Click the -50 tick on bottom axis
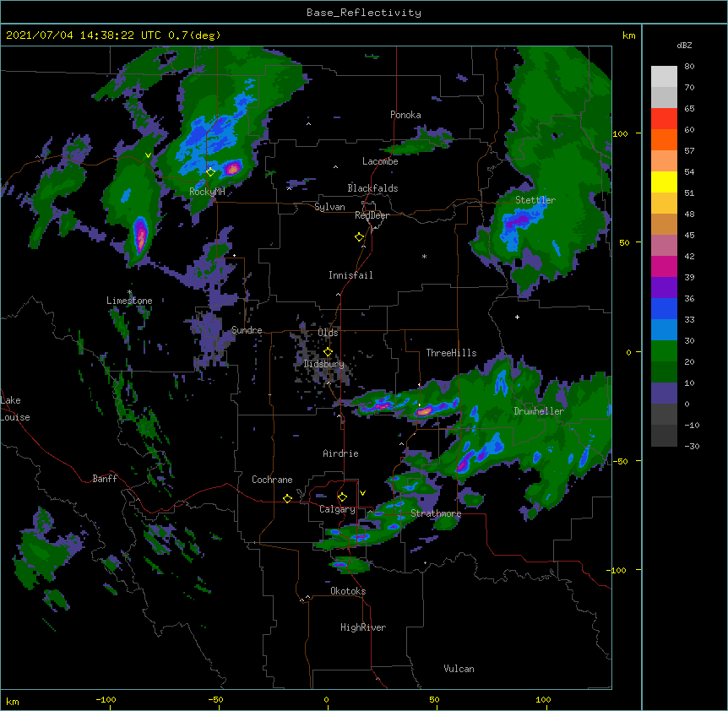 pos(215,700)
